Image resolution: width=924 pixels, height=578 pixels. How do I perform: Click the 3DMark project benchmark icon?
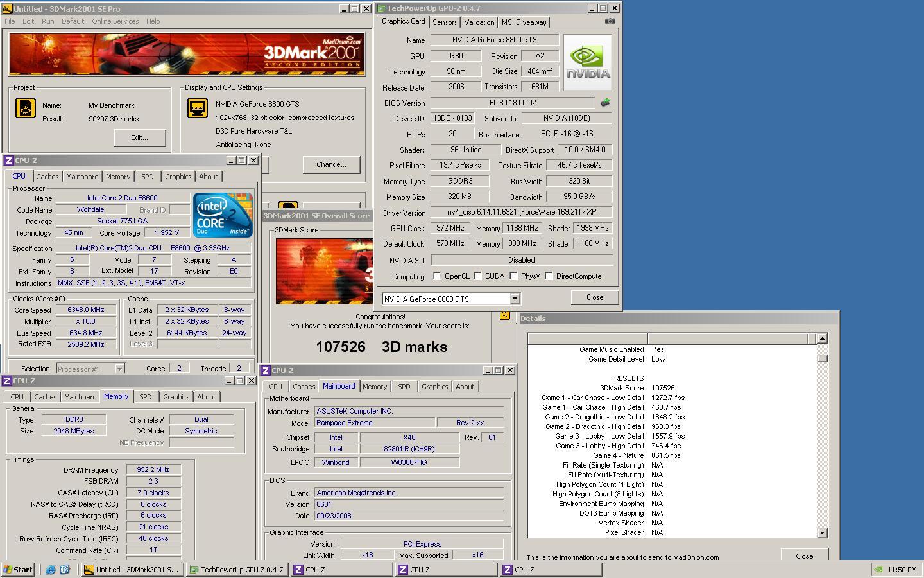click(x=26, y=108)
